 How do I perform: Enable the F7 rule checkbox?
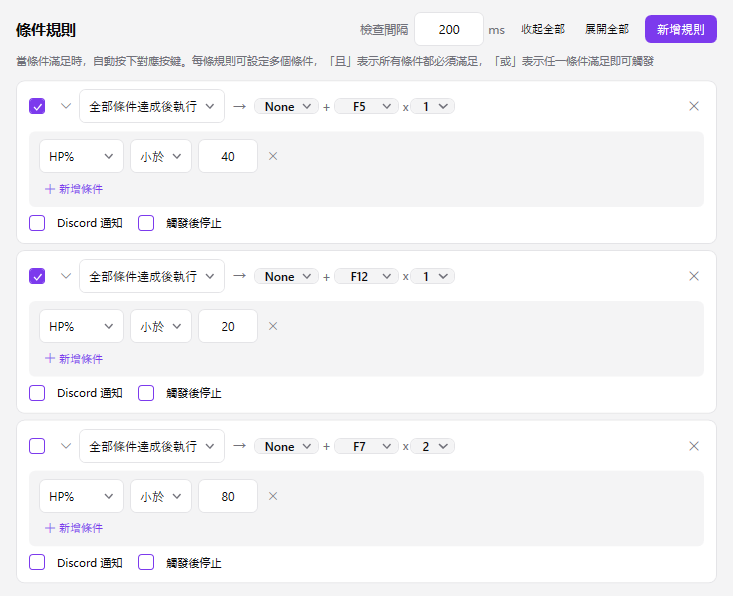[37, 446]
